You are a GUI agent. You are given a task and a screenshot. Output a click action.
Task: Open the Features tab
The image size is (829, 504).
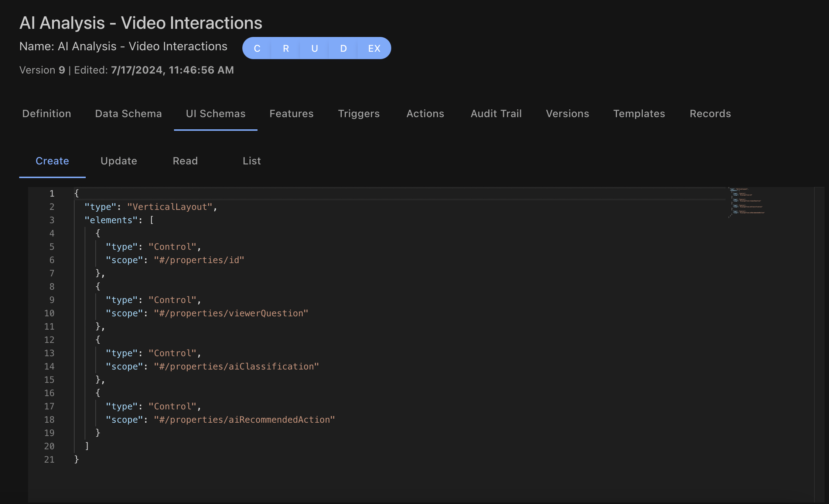tap(291, 114)
